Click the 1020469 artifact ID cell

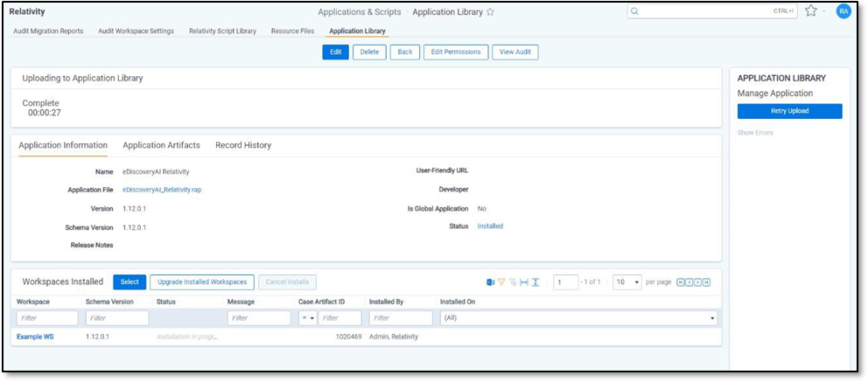point(349,337)
